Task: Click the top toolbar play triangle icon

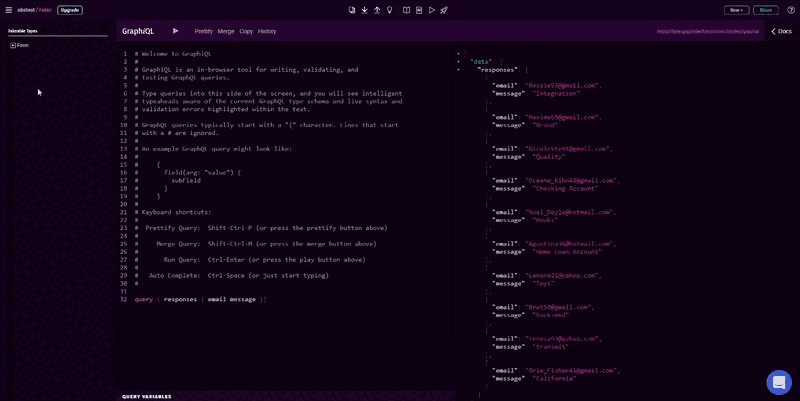Action: tap(432, 10)
